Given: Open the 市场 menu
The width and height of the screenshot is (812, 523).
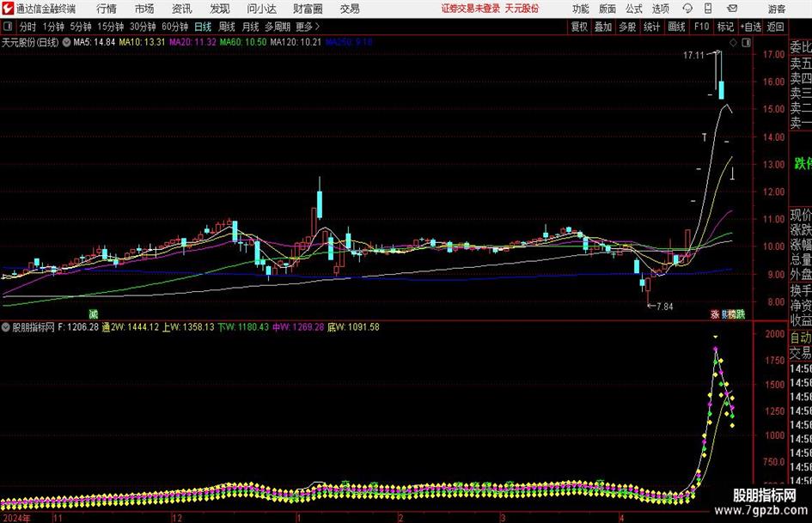Looking at the screenshot, I should coord(144,9).
